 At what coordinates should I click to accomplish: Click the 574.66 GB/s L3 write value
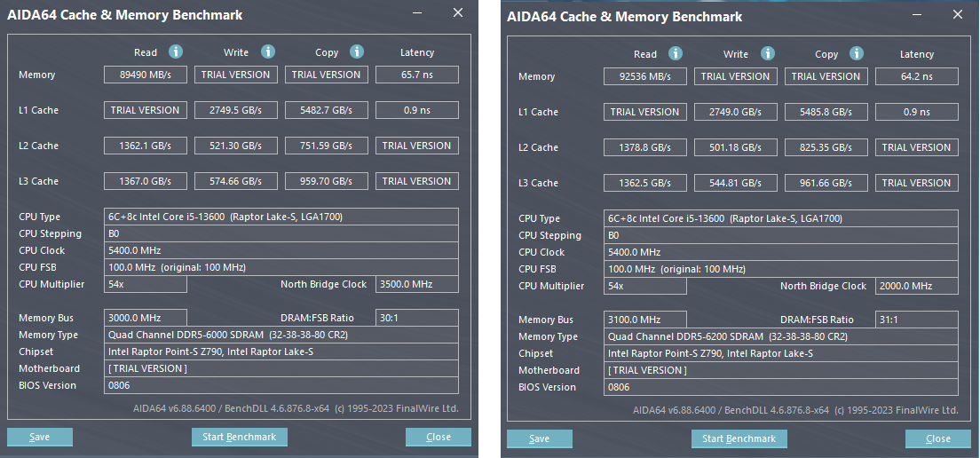[x=236, y=181]
